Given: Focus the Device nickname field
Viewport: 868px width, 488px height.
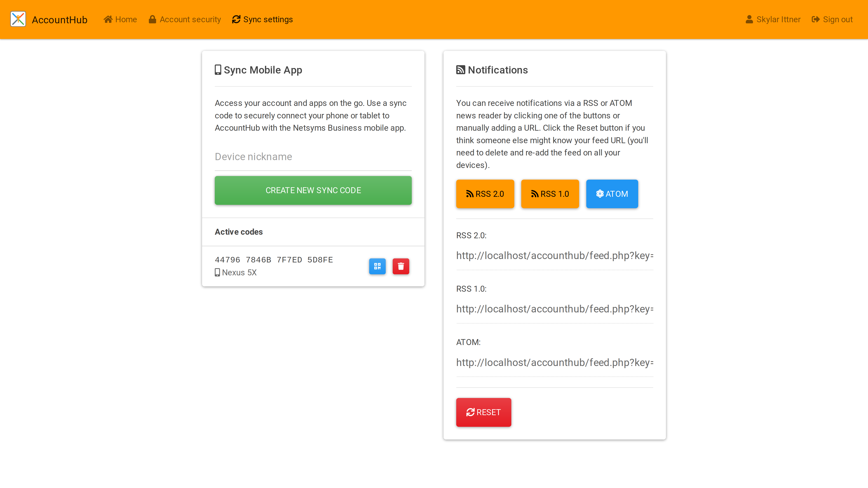Looking at the screenshot, I should pyautogui.click(x=313, y=157).
